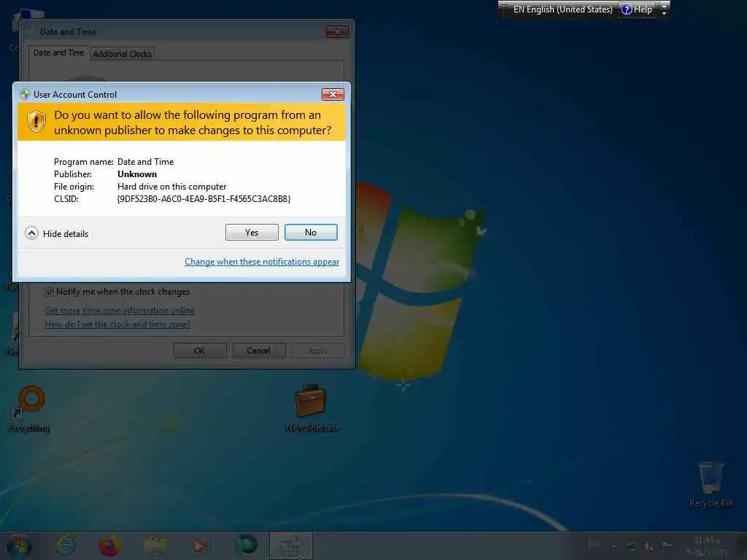Toggle Notify me when the clock changes checkbox
This screenshot has height=560, width=747.
[x=49, y=292]
